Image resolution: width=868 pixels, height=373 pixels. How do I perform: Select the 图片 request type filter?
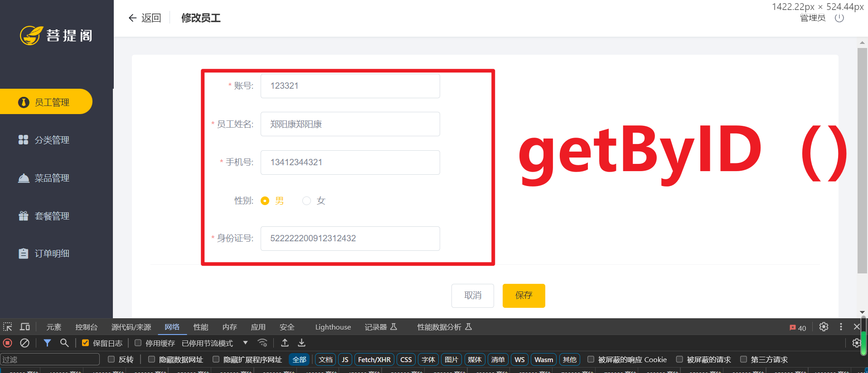[x=451, y=359]
